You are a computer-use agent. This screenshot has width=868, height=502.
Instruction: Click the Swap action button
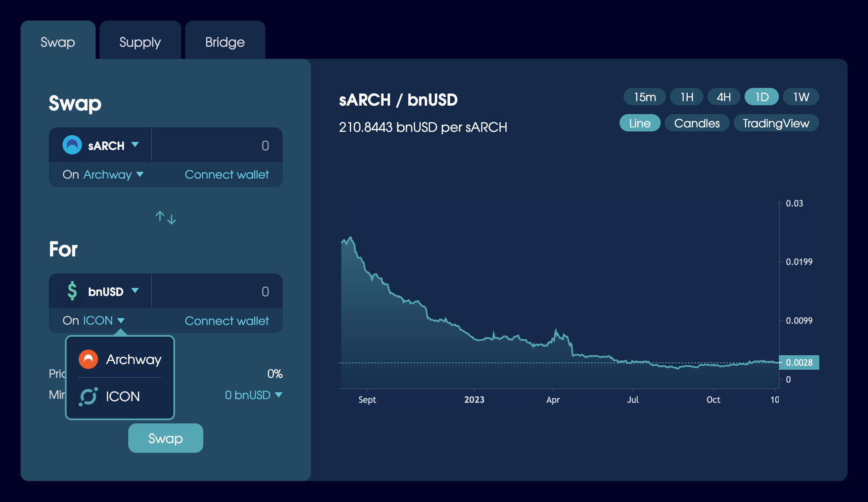[165, 438]
